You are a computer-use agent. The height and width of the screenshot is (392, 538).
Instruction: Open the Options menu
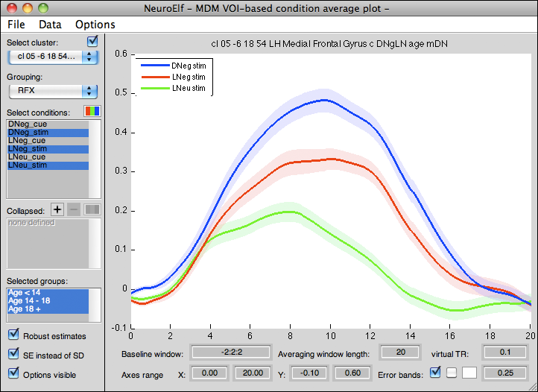point(95,25)
